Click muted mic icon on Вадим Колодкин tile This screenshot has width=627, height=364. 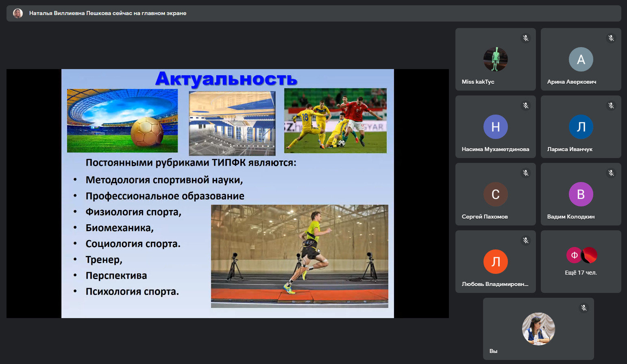tap(611, 173)
